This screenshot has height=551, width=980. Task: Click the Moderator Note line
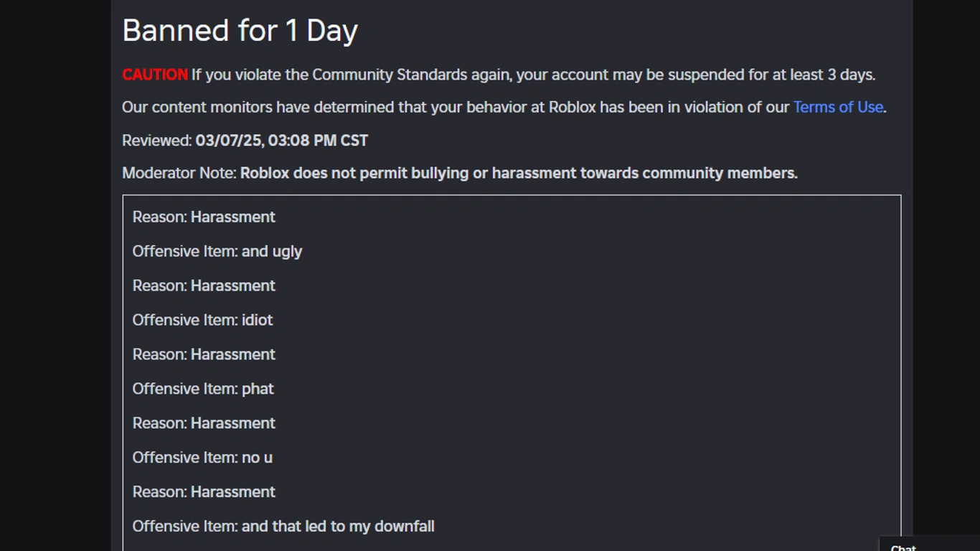(x=459, y=173)
